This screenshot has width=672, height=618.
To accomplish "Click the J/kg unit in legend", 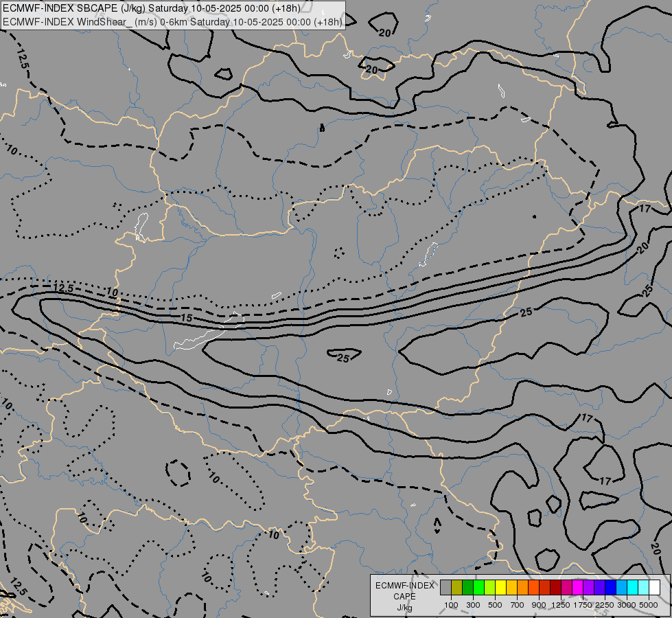I will click(404, 608).
